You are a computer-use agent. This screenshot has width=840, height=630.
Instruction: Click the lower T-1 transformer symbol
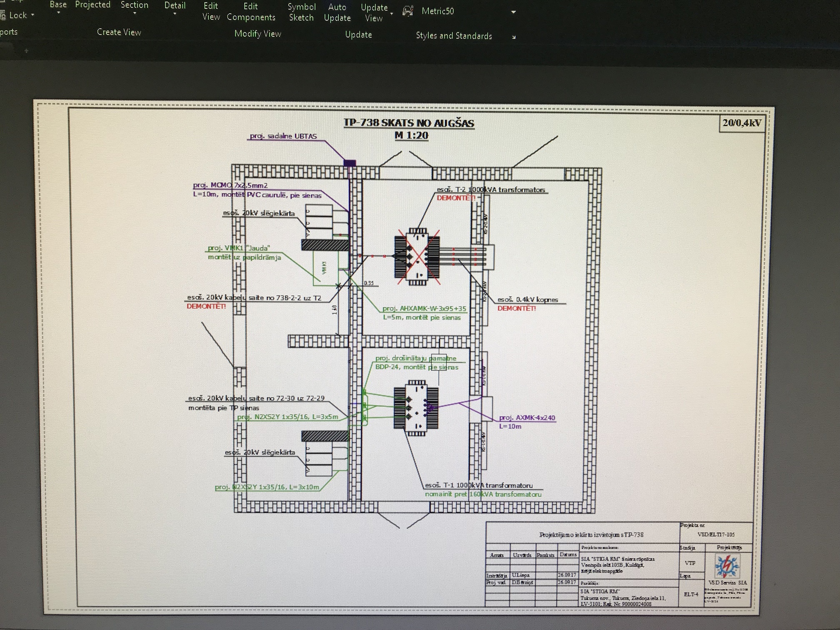click(x=416, y=408)
